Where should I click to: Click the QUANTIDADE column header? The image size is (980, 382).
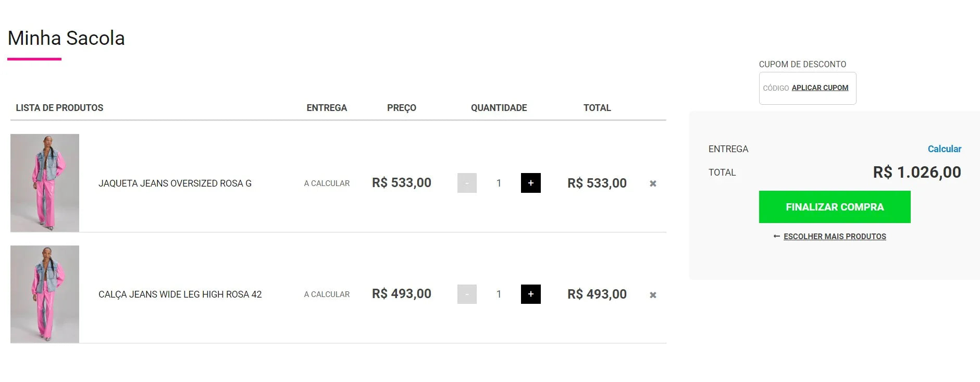[499, 108]
